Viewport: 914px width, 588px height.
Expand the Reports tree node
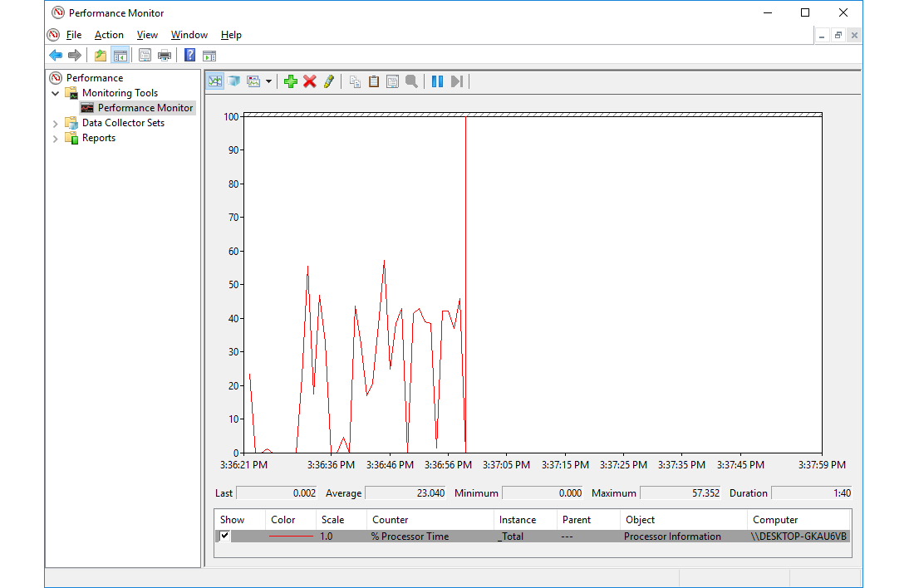pos(56,139)
